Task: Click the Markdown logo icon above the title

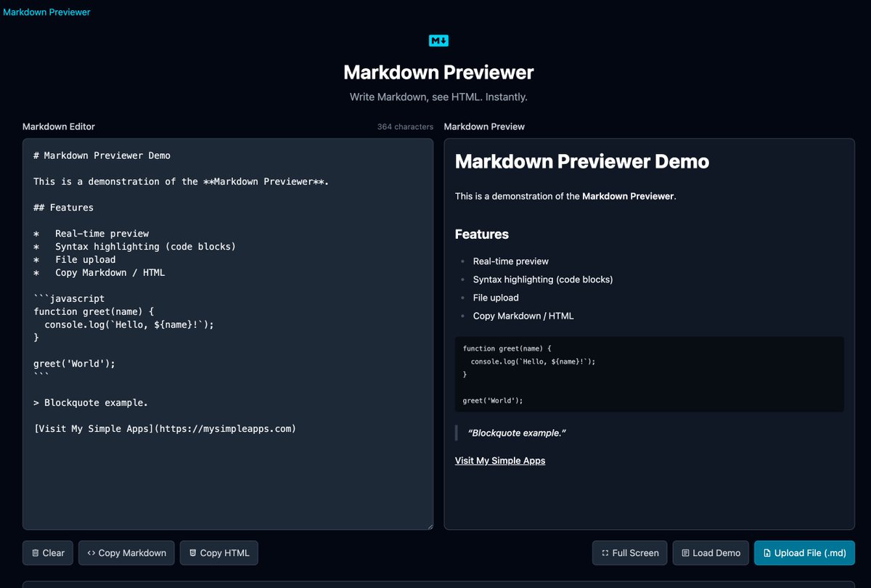Action: point(438,41)
